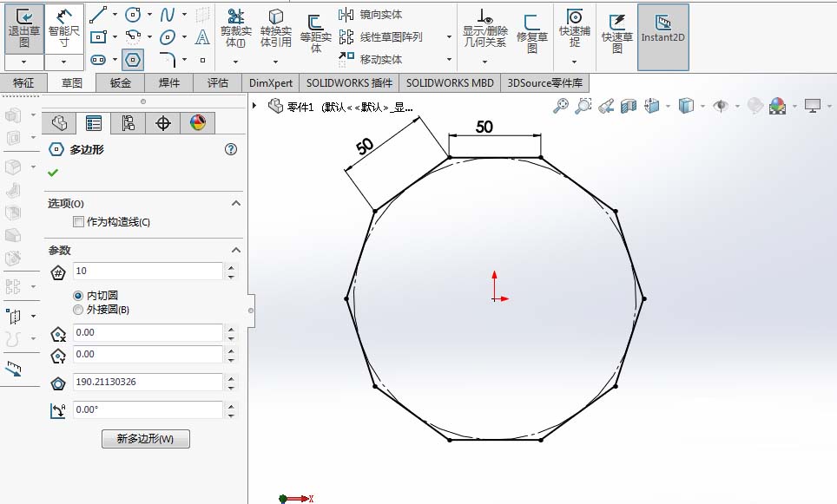Collapse the 选项 options section

pyautogui.click(x=236, y=203)
